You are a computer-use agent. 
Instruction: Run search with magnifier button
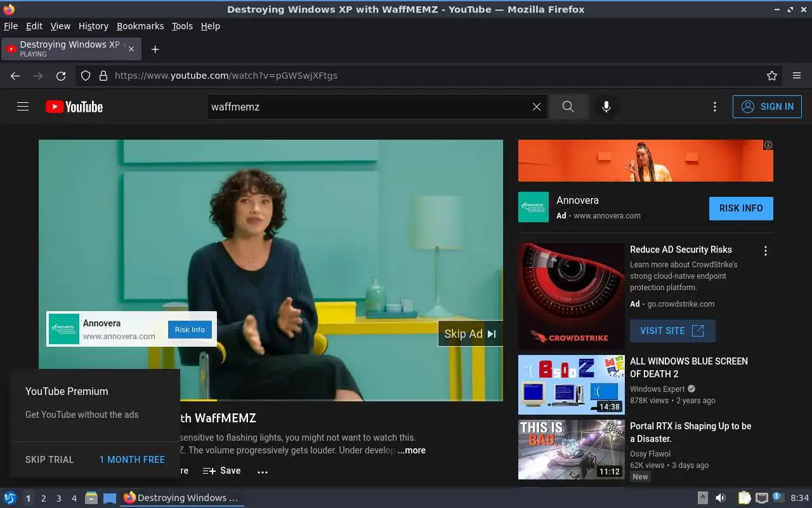pyautogui.click(x=568, y=107)
